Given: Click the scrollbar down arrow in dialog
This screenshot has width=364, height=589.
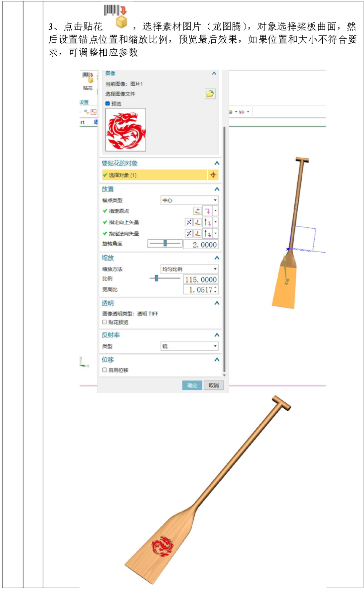Looking at the screenshot, I should pyautogui.click(x=224, y=375).
